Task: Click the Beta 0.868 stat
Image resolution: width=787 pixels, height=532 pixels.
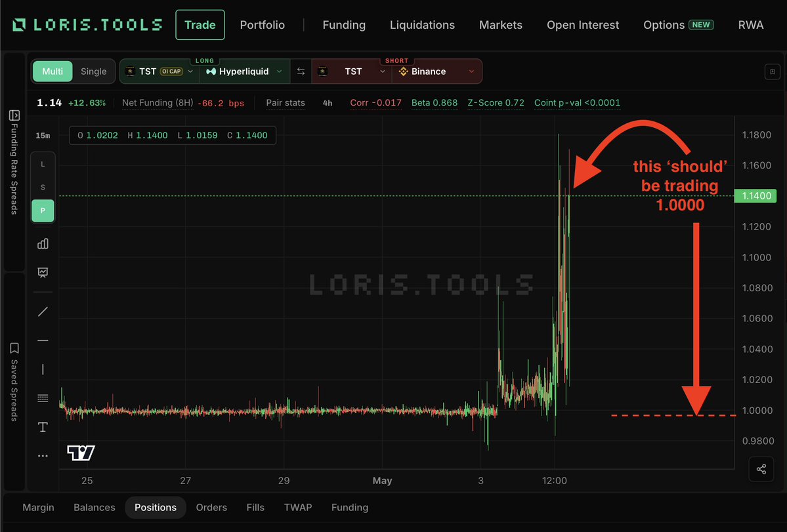Action: point(434,103)
